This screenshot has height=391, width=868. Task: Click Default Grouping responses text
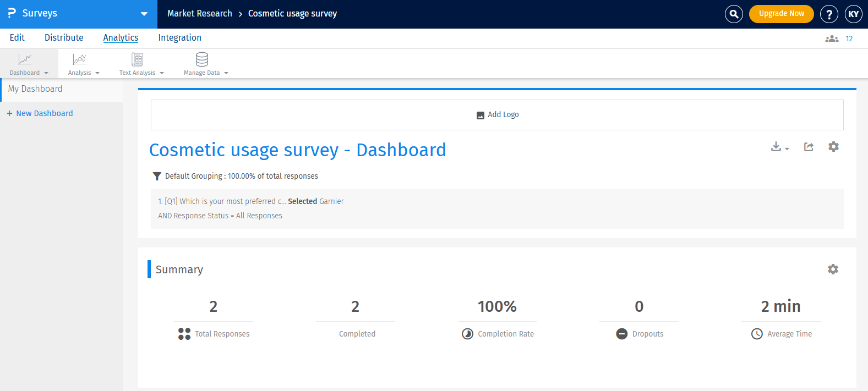[x=242, y=176]
